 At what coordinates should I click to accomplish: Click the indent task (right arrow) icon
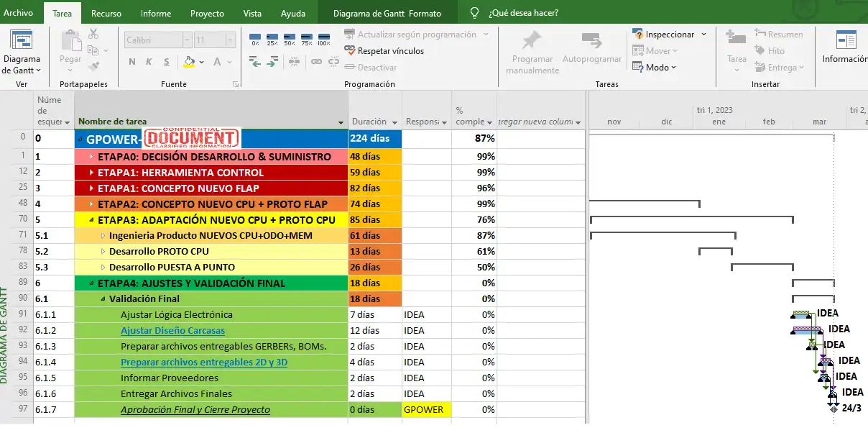coord(272,62)
